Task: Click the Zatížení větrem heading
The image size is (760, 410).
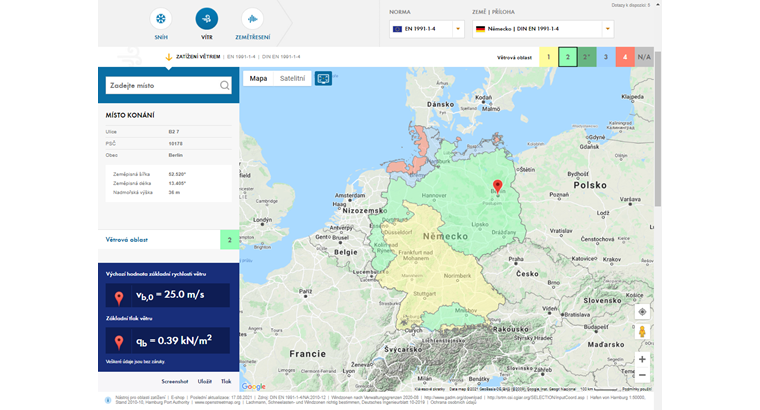Action: [198, 57]
